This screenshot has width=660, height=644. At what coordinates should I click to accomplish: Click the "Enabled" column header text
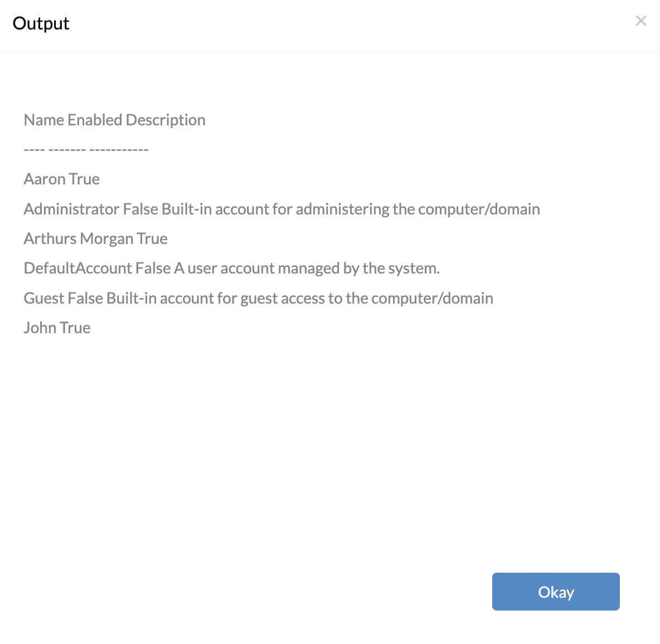pyautogui.click(x=95, y=120)
